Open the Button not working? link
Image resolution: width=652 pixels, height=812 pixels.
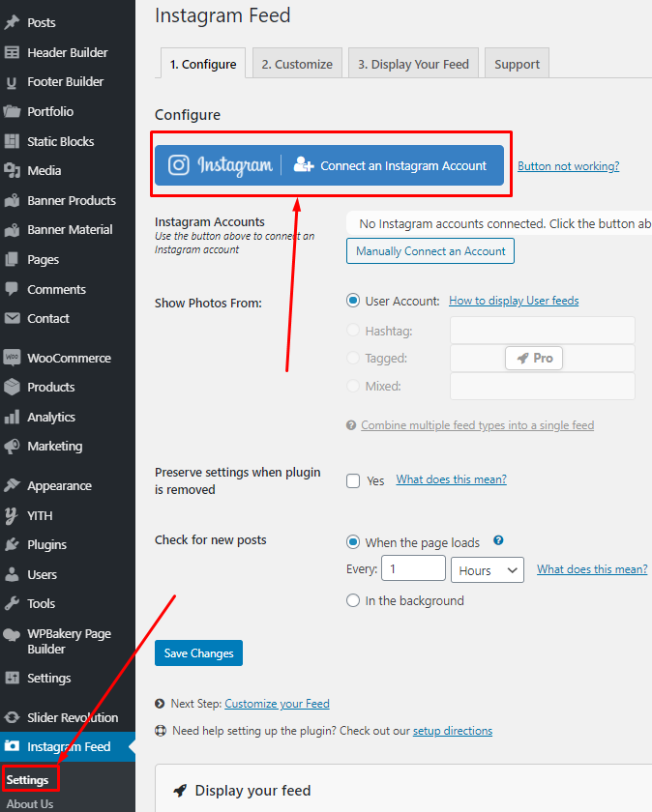coord(568,166)
